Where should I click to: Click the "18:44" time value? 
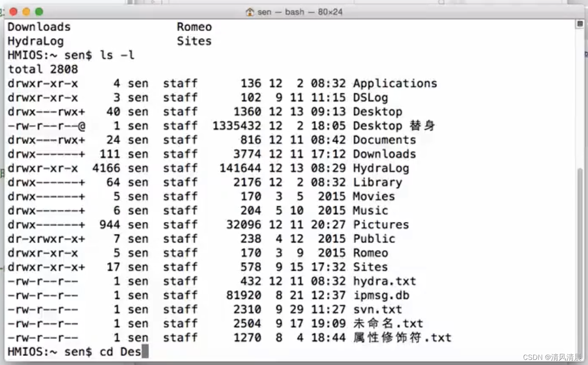(328, 337)
